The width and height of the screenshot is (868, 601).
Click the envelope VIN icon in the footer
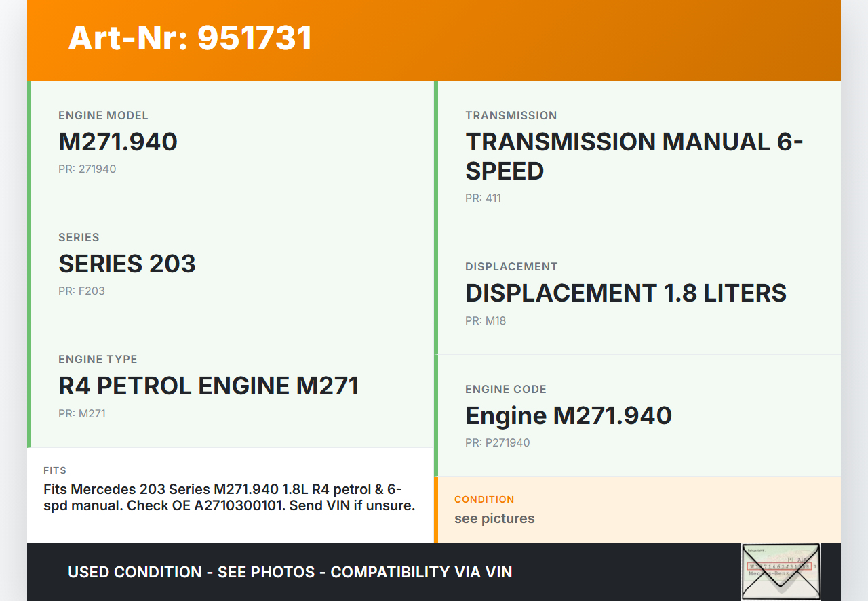(x=780, y=571)
